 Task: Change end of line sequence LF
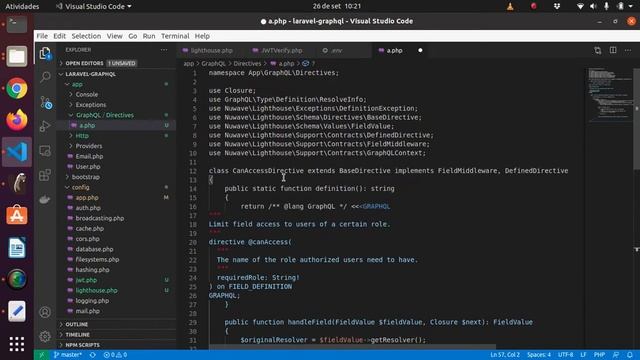click(583, 355)
